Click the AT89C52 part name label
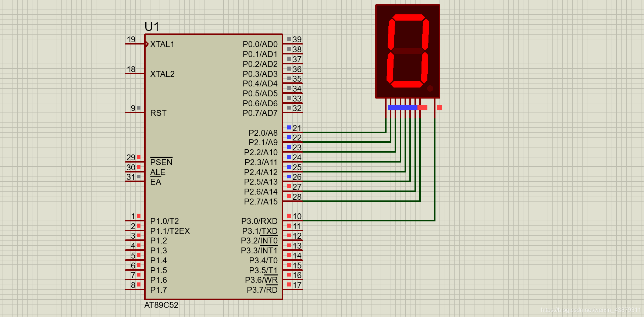 pos(161,305)
